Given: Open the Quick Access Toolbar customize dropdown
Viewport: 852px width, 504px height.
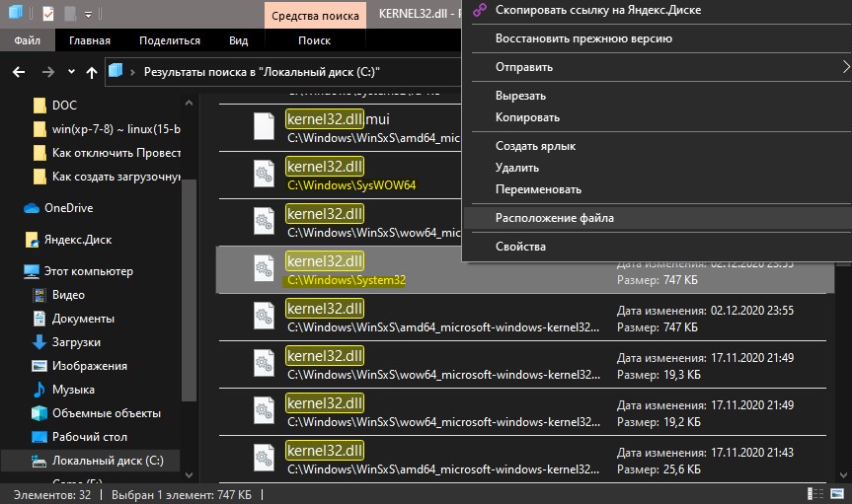Looking at the screenshot, I should (x=89, y=15).
